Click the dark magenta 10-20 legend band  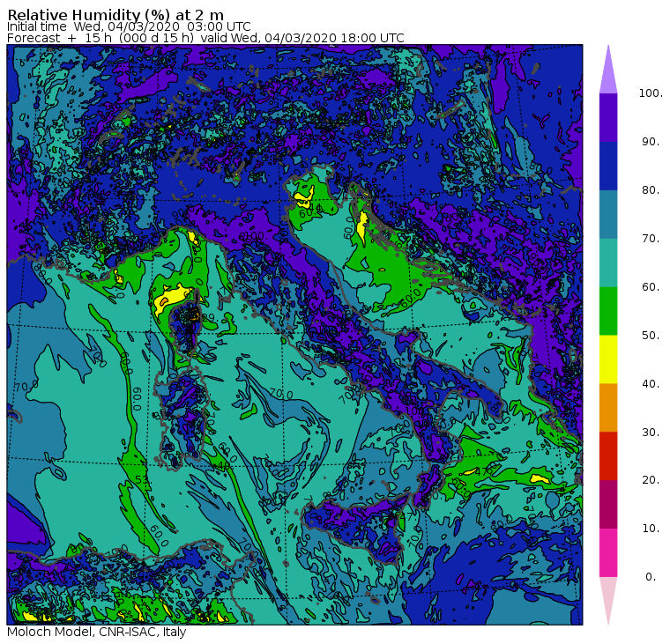pos(608,505)
